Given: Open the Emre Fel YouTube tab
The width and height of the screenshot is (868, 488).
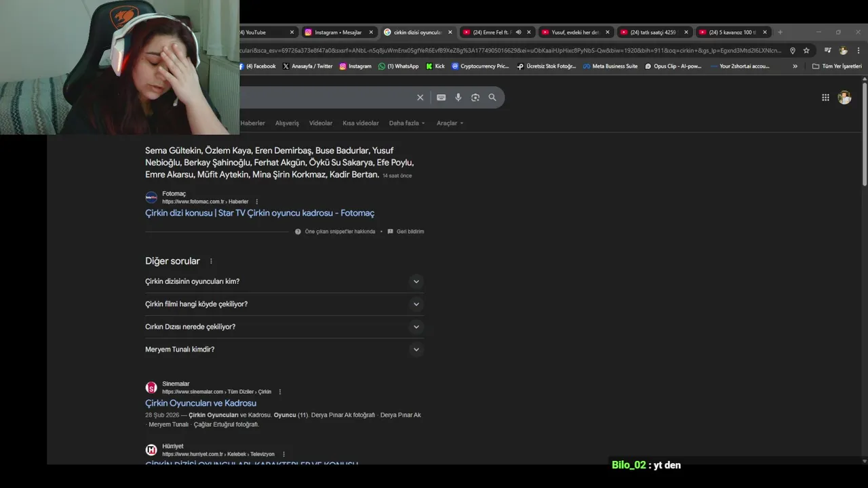Looking at the screenshot, I should tap(492, 32).
